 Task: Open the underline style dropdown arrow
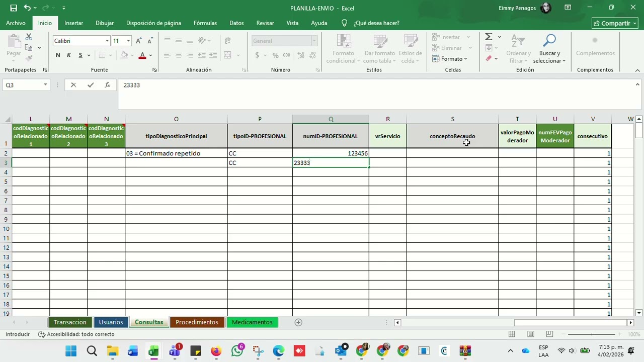89,55
